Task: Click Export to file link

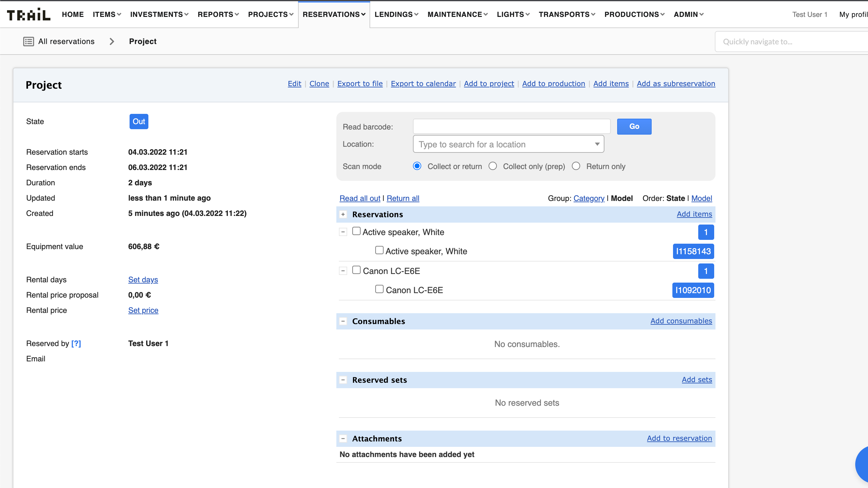Action: (x=360, y=84)
